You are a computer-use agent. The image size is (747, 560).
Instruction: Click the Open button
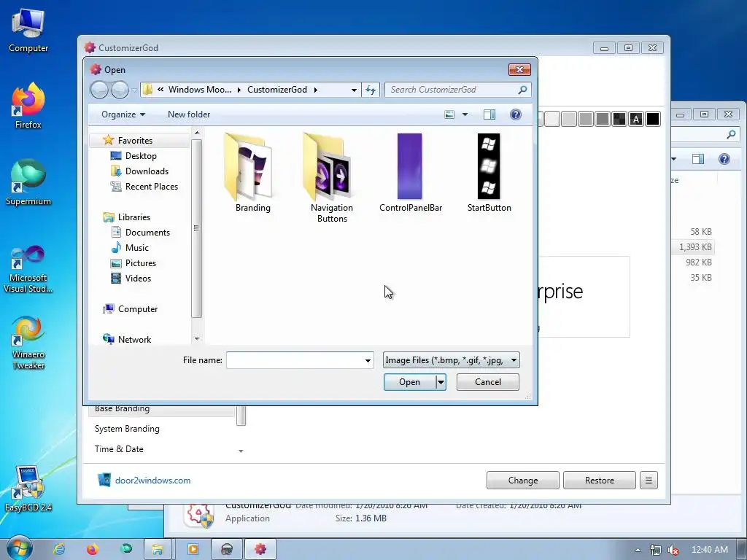410,382
